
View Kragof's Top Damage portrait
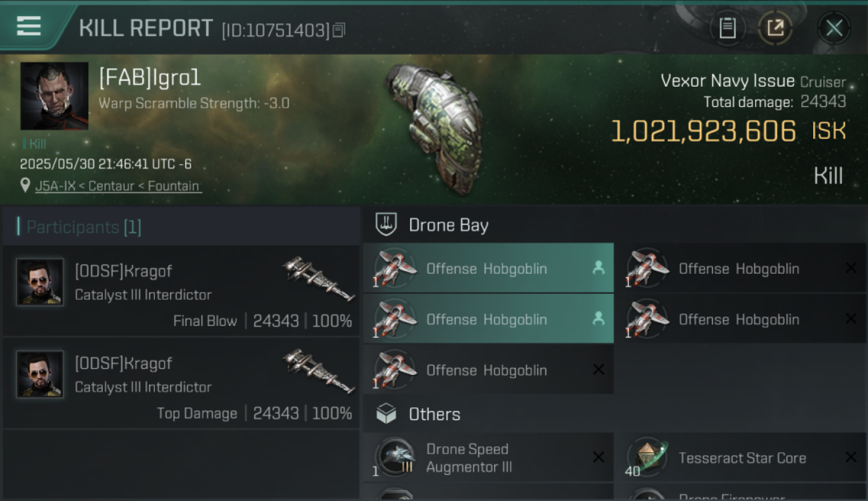point(40,374)
